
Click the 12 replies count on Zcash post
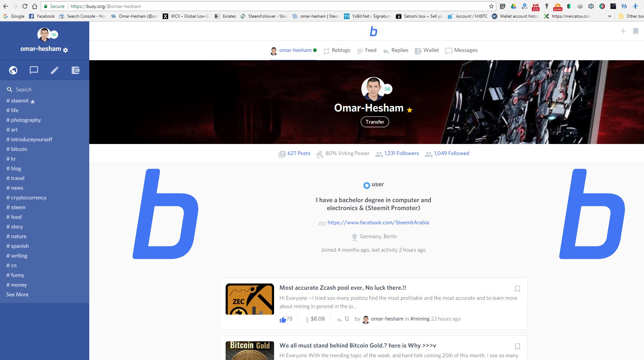click(x=347, y=319)
